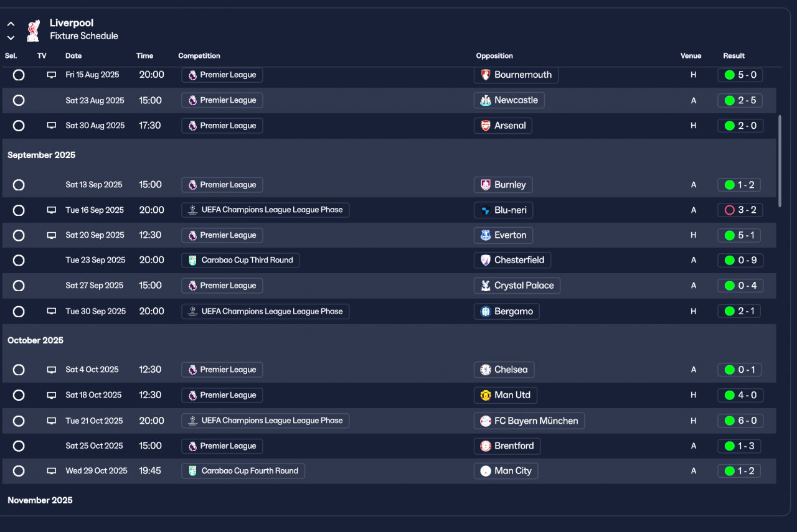Click TV icon in Bergamo row
Screen dimensions: 797x532
[x=52, y=311]
